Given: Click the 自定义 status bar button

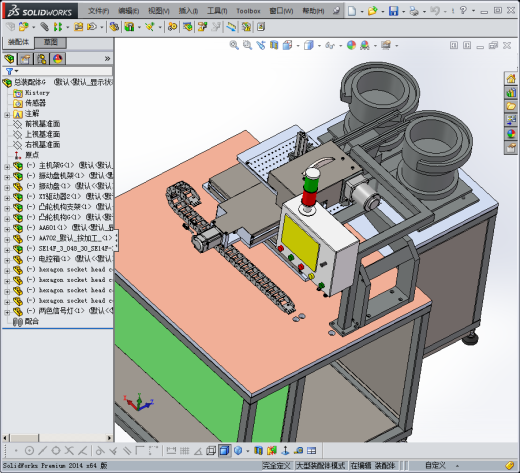Looking at the screenshot, I should click(435, 465).
